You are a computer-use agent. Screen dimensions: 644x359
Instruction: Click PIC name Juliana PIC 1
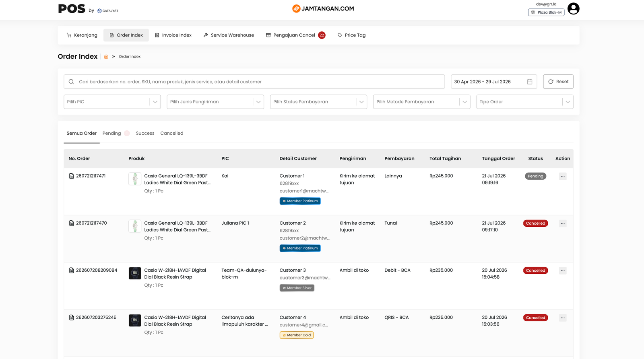(235, 223)
